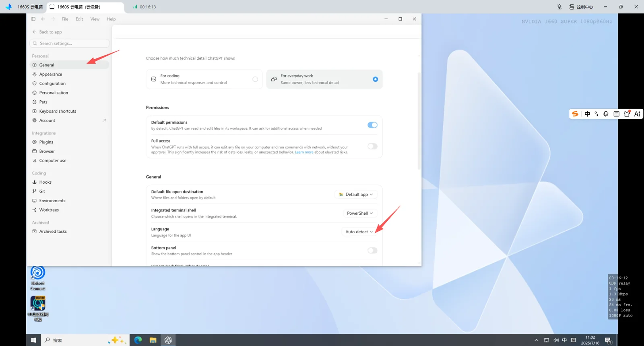Click the Sogou S logo on the IME toolbar

coord(576,114)
